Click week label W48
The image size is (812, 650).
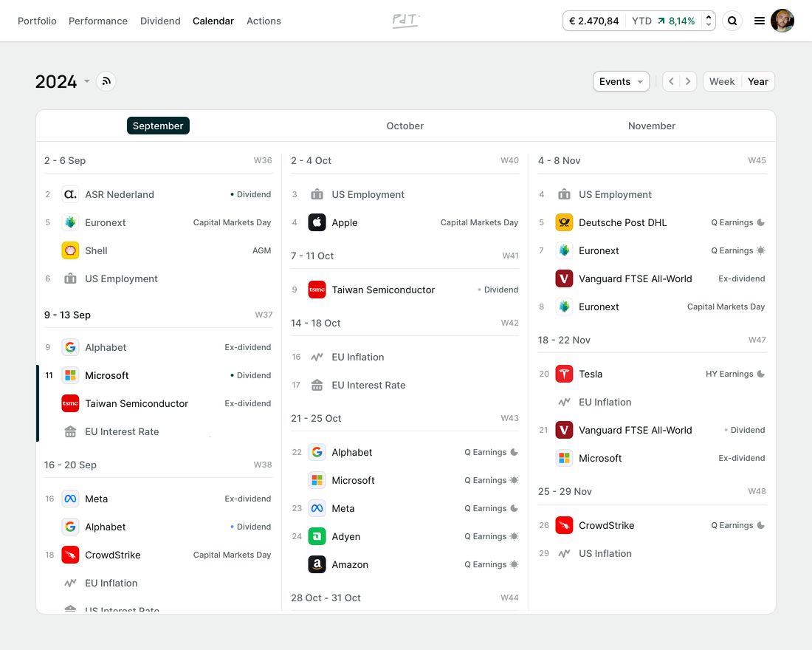tap(757, 491)
